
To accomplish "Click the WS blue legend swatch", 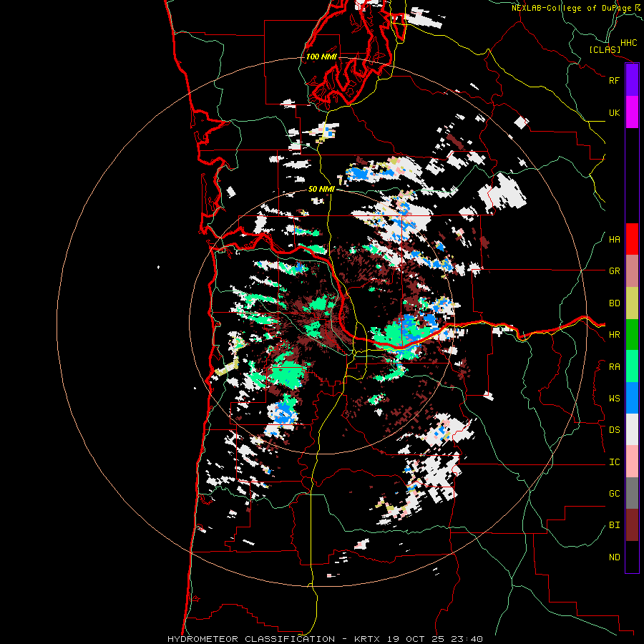I will pos(632,398).
